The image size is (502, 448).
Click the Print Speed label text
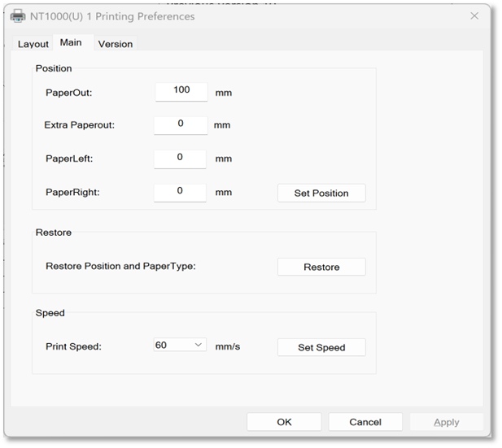click(x=73, y=346)
